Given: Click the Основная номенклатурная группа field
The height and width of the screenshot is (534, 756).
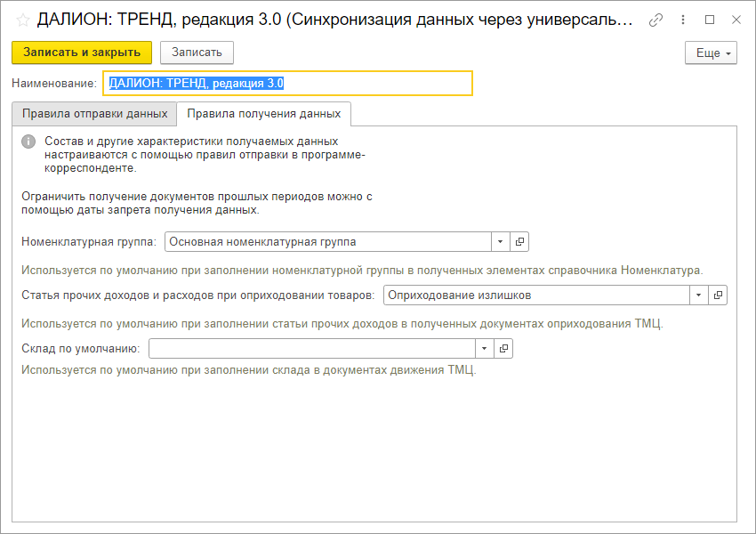Looking at the screenshot, I should pyautogui.click(x=327, y=241).
